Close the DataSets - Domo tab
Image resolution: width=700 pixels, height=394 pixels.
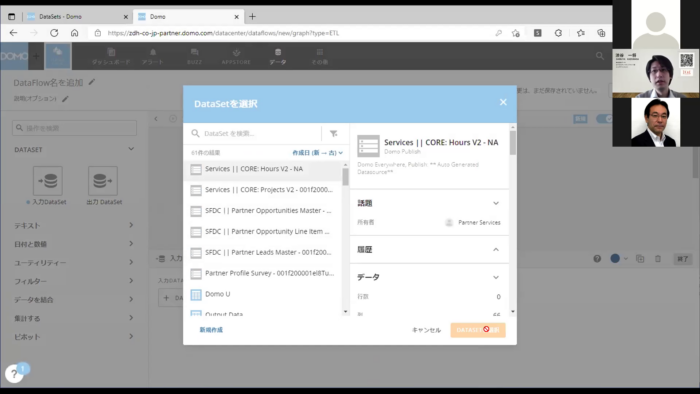point(125,17)
